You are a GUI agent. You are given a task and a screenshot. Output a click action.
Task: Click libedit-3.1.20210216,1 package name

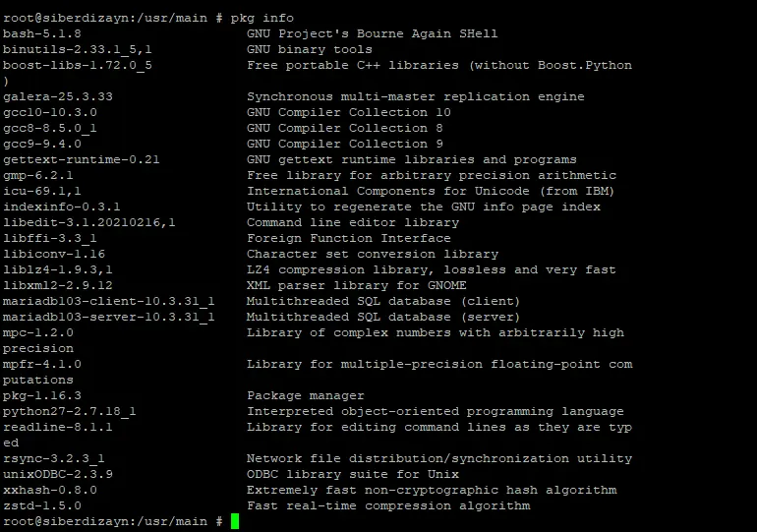tap(88, 222)
